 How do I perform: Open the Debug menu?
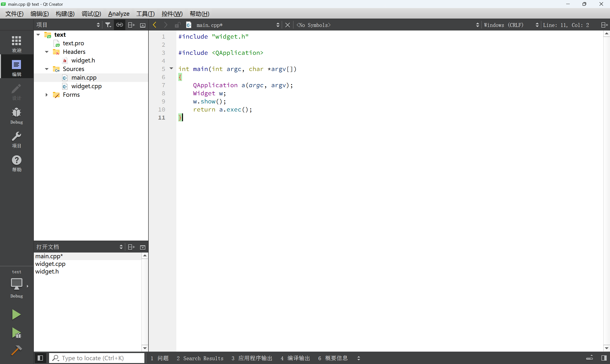(91, 14)
